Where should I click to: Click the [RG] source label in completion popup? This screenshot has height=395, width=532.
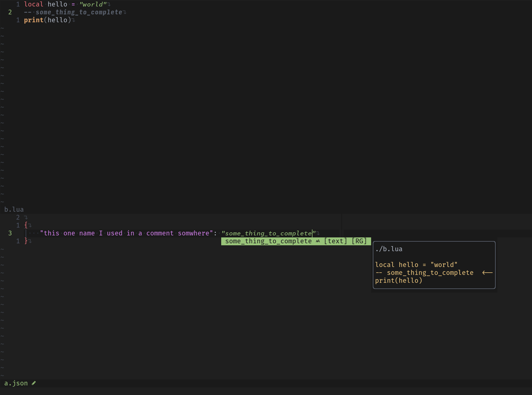359,241
